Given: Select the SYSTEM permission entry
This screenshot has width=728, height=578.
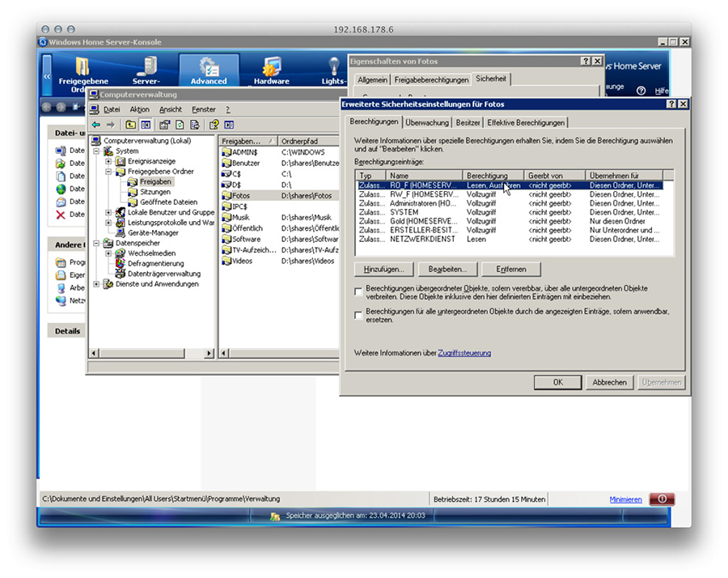Looking at the screenshot, I should point(510,212).
